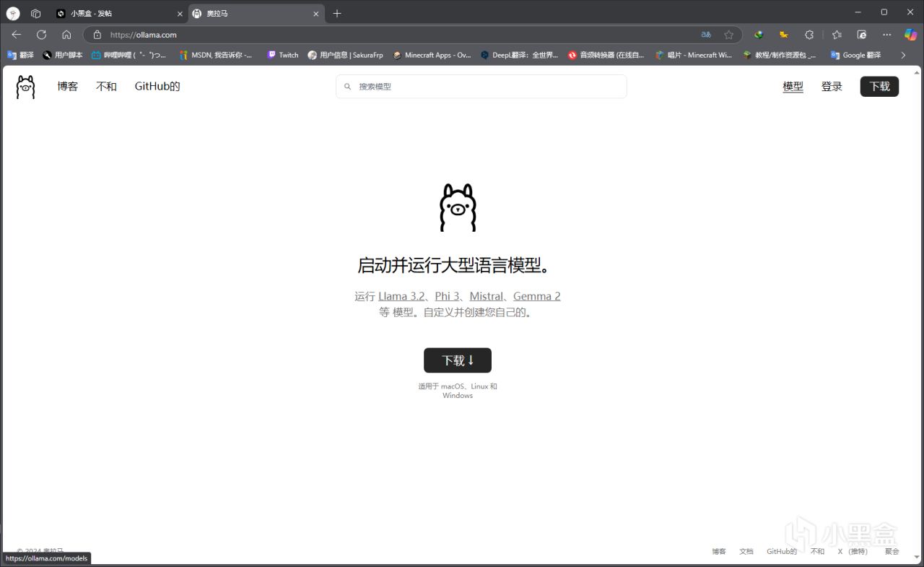Open the collections icon in toolbar
Viewport: 924px width, 567px height.
(x=861, y=35)
